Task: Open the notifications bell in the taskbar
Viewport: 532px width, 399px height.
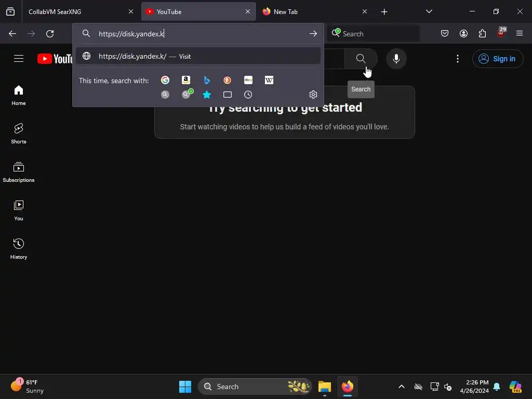Action: click(497, 387)
